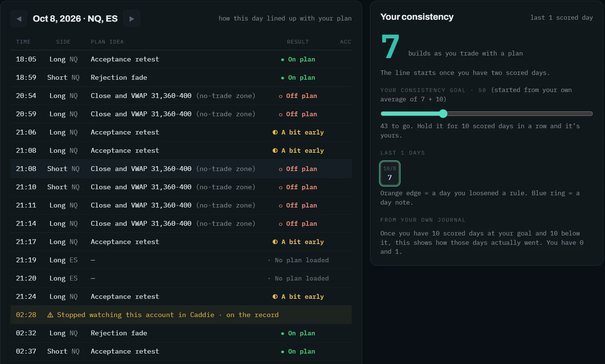Click the LAST 1 DAYS label

(402, 153)
